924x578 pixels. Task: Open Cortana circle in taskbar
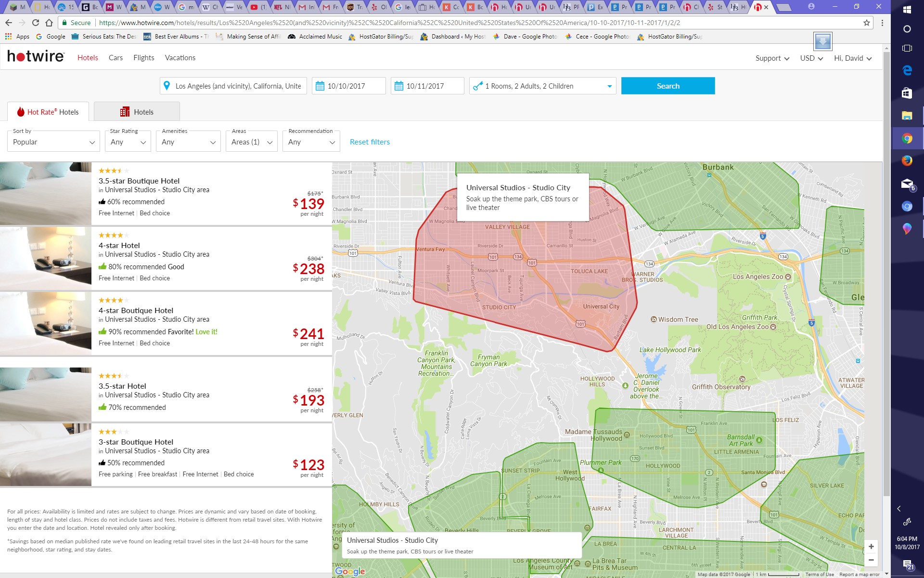click(x=907, y=29)
